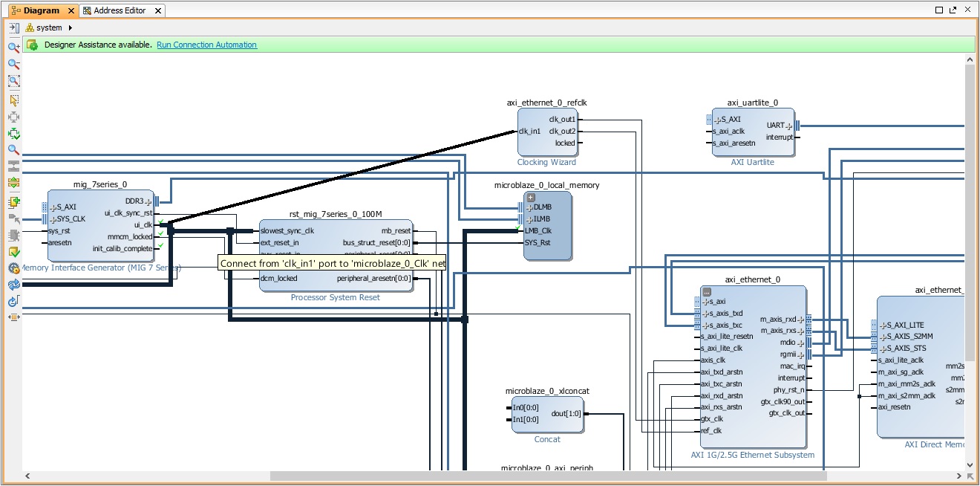Close the Address Editor tab
This screenshot has width=980, height=486.
pyautogui.click(x=159, y=10)
